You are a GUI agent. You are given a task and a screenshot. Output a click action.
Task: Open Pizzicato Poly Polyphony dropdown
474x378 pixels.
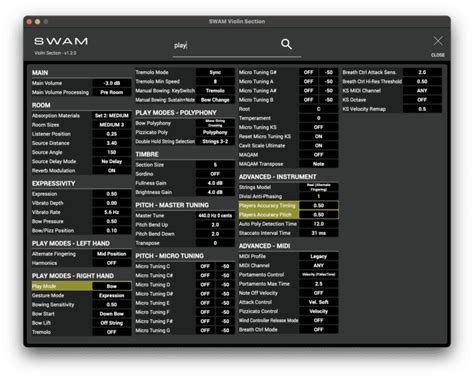tap(215, 132)
